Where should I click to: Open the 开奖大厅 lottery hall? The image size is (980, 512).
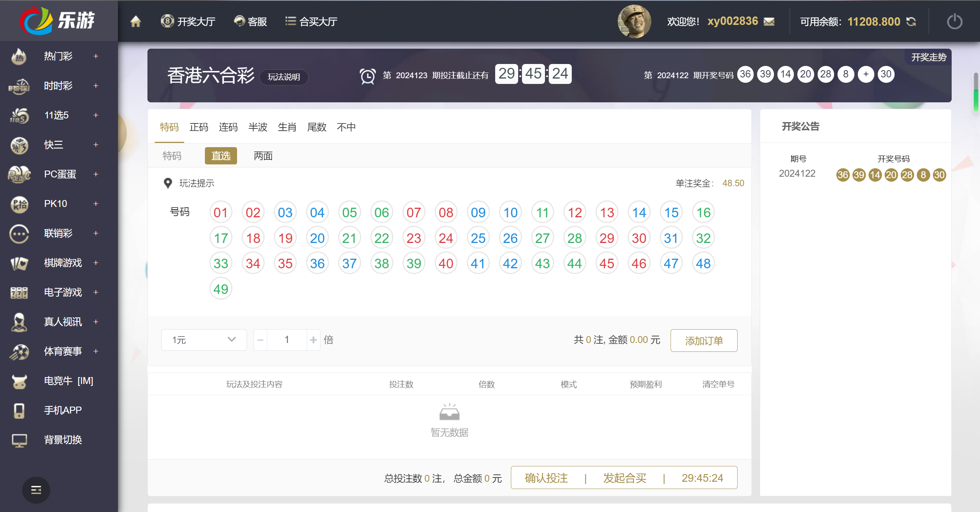[x=188, y=21]
